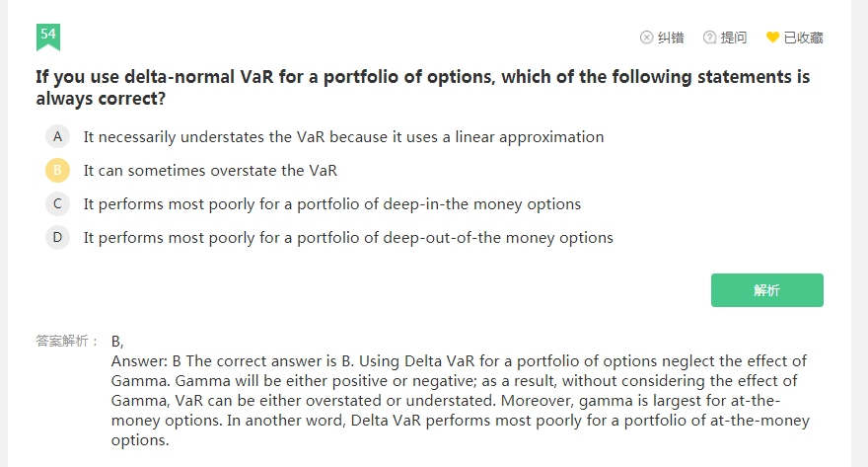Screen dimensions: 868x467
Task: Toggle the yellow heart favorite icon
Action: 772,38
